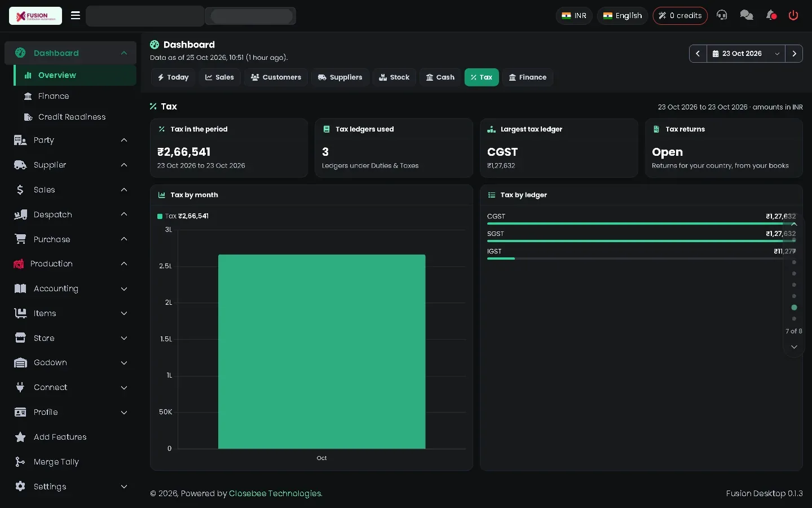Expand the Accounting sidebar section
Viewport: 812px width, 508px height.
pyautogui.click(x=70, y=288)
